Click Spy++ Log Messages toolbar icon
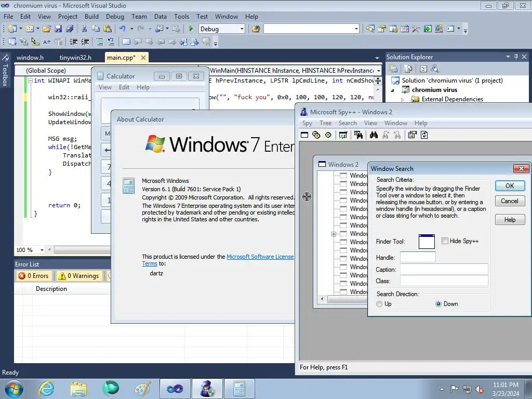Screen dimensions: 532x399 343,135
